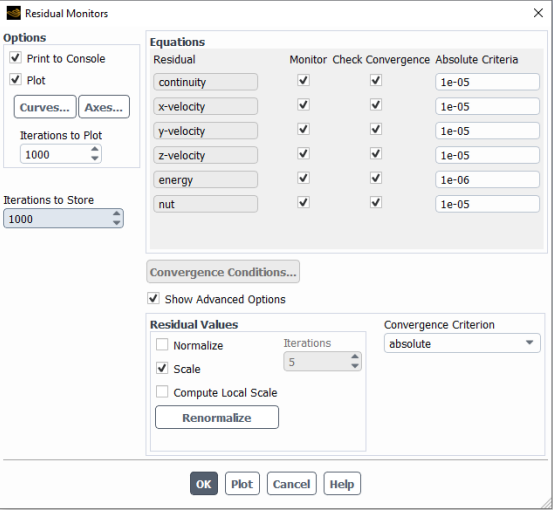Toggle Monitor checkbox for z-velocity
The height and width of the screenshot is (510, 553).
(303, 154)
